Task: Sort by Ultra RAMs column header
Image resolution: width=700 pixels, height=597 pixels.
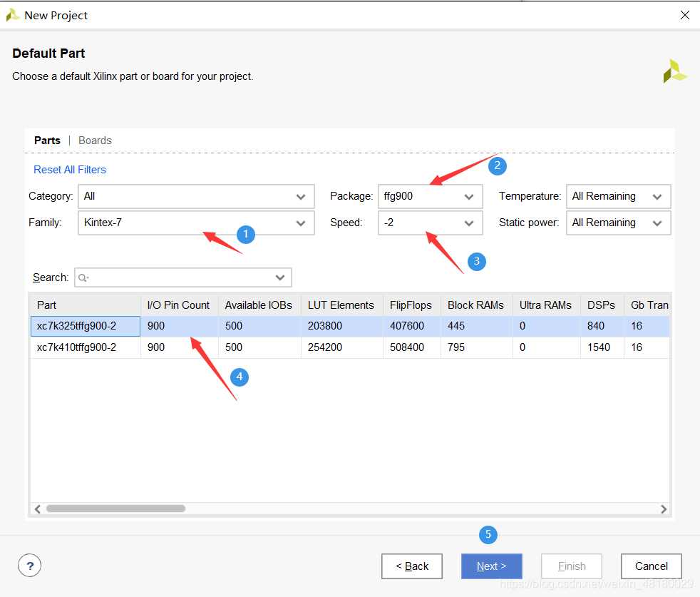Action: pos(547,305)
